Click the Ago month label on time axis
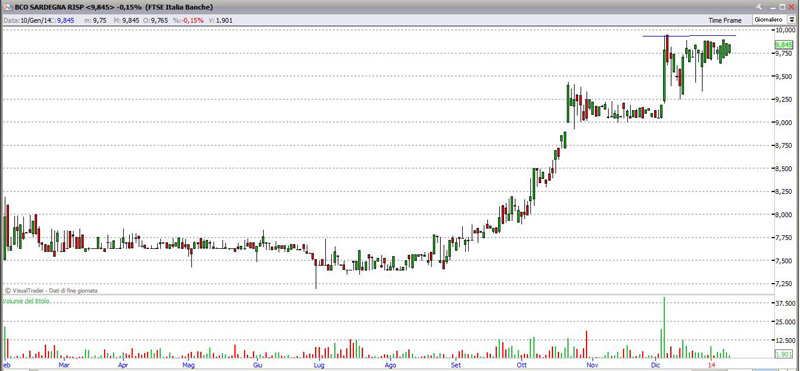 click(x=390, y=365)
